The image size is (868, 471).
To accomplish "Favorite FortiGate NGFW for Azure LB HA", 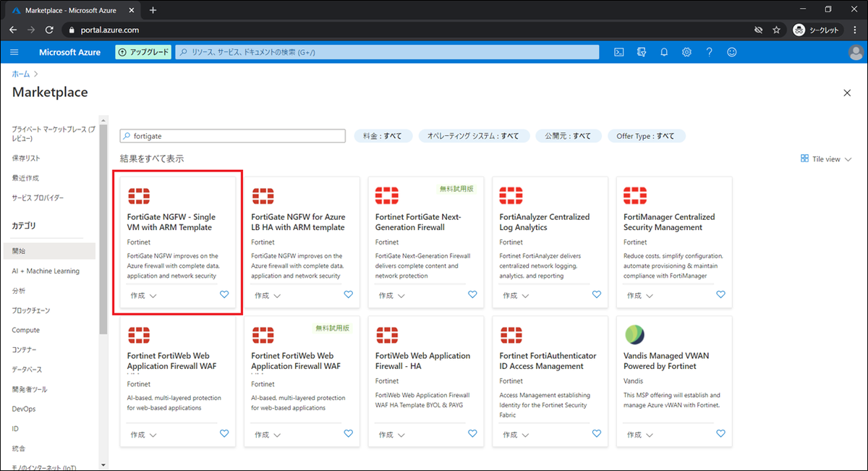I will pos(349,294).
